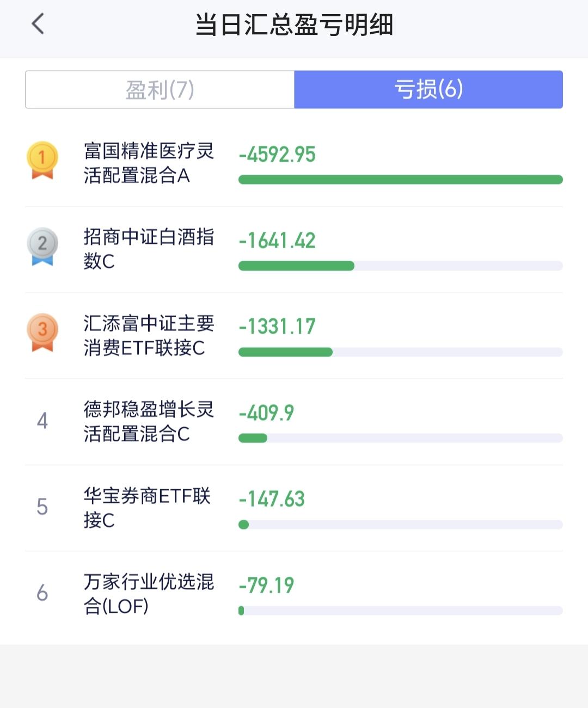Click the silver rank 2 medal
Image resolution: width=588 pixels, height=708 pixels.
click(42, 246)
